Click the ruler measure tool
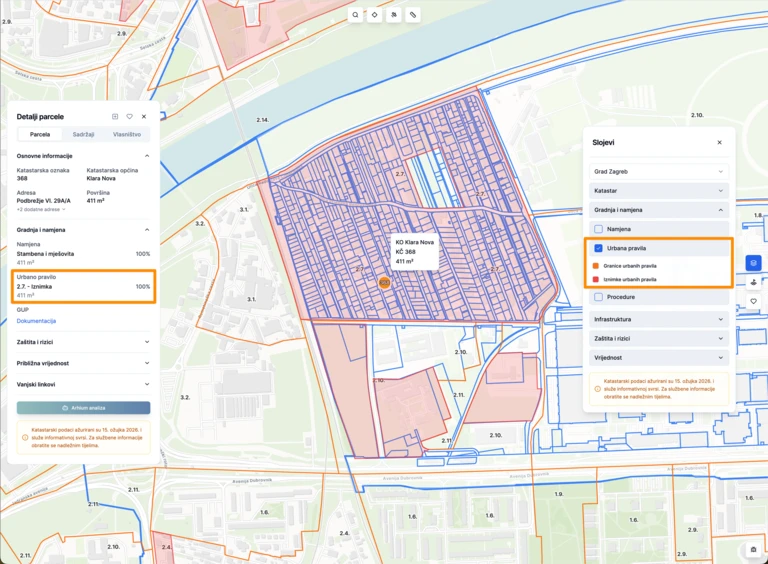Viewport: 768px width, 564px height. [x=413, y=15]
